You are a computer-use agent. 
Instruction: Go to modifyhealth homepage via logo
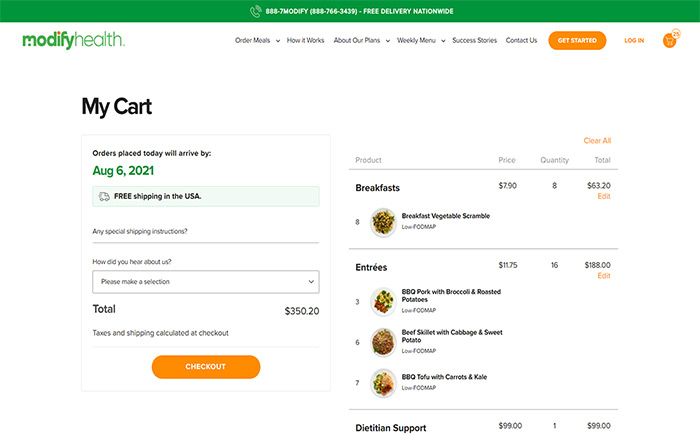tap(74, 40)
